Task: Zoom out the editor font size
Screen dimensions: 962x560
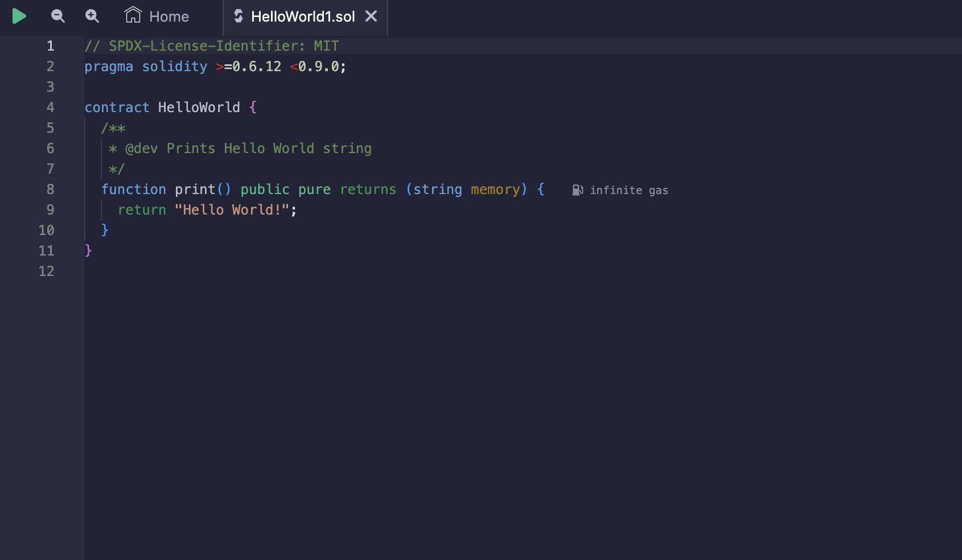Action: point(57,16)
